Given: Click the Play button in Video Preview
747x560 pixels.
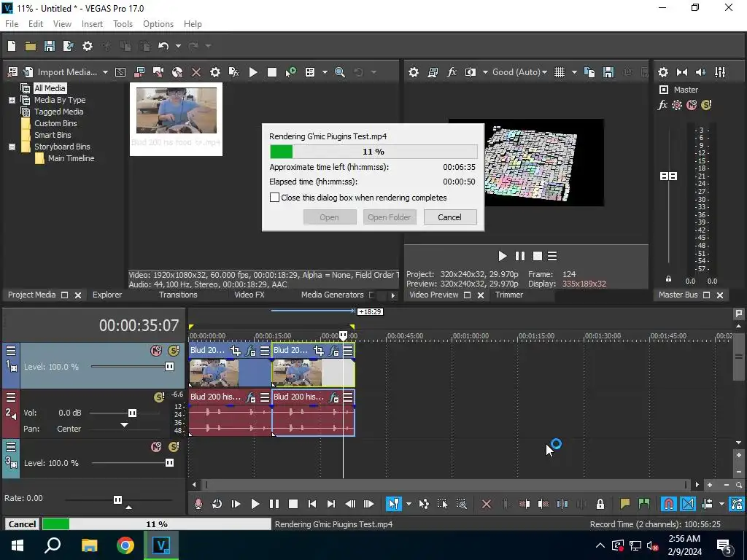Looking at the screenshot, I should 502,256.
